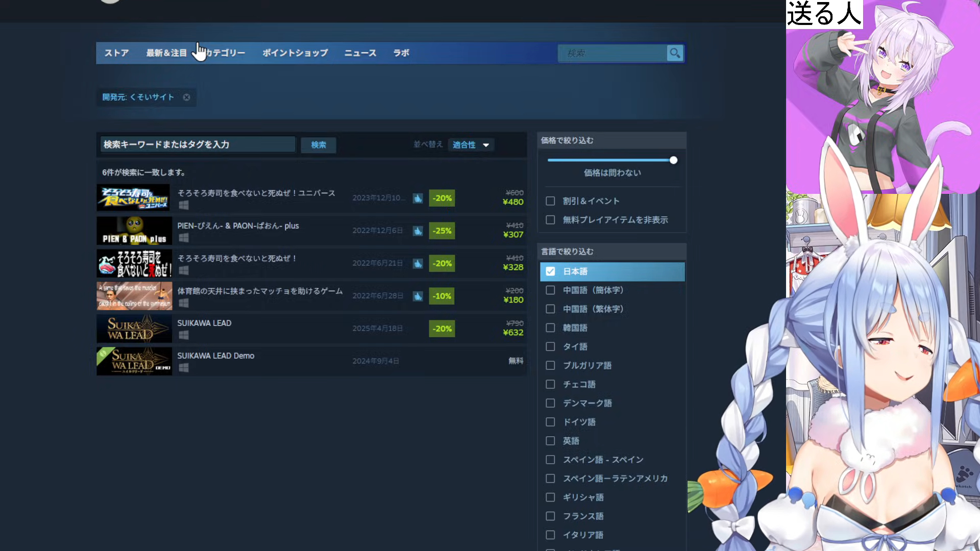980x551 pixels.
Task: Check ギリシャ語 language filter
Action: 550,497
